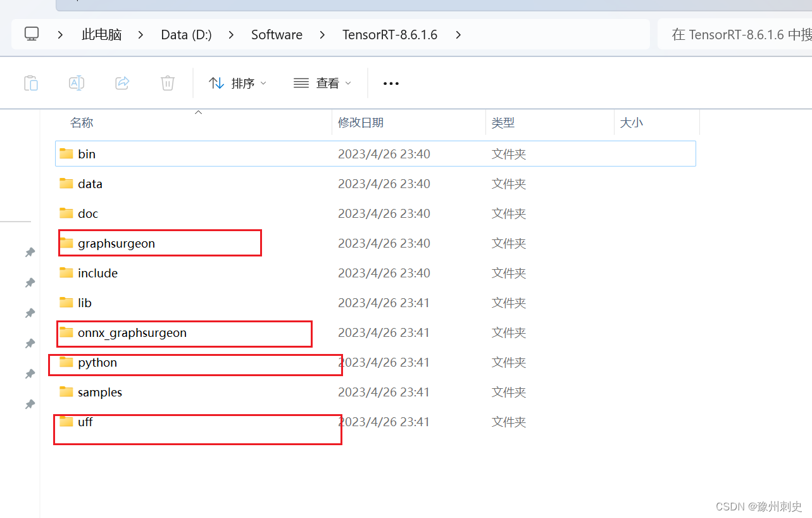Select the graphsurgeon folder icon
The width and height of the screenshot is (812, 518).
coord(66,243)
